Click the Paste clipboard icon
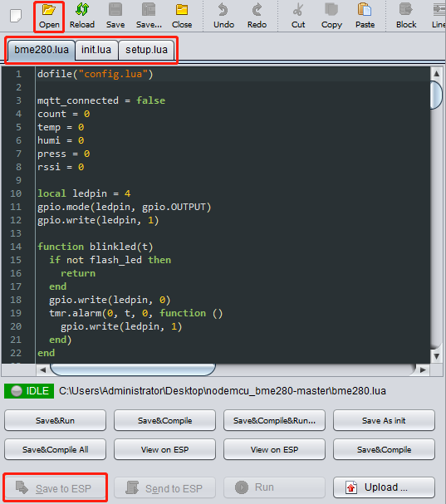The height and width of the screenshot is (504, 446). tap(365, 10)
